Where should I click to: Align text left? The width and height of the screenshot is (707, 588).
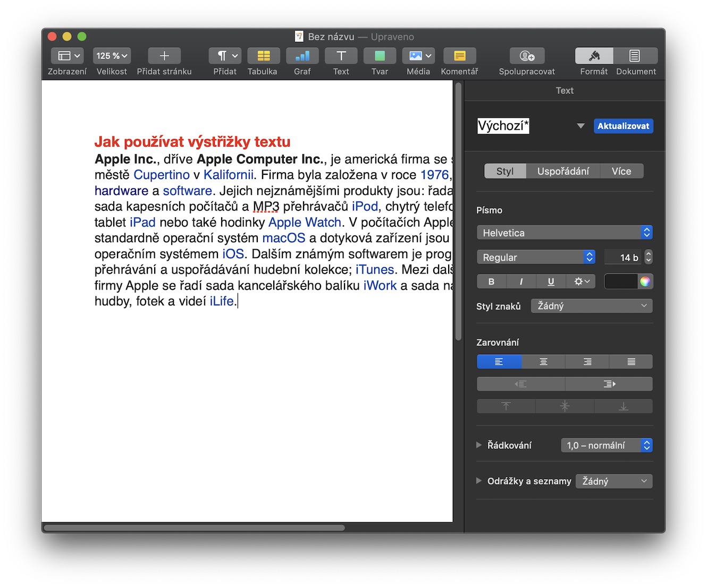coord(499,362)
